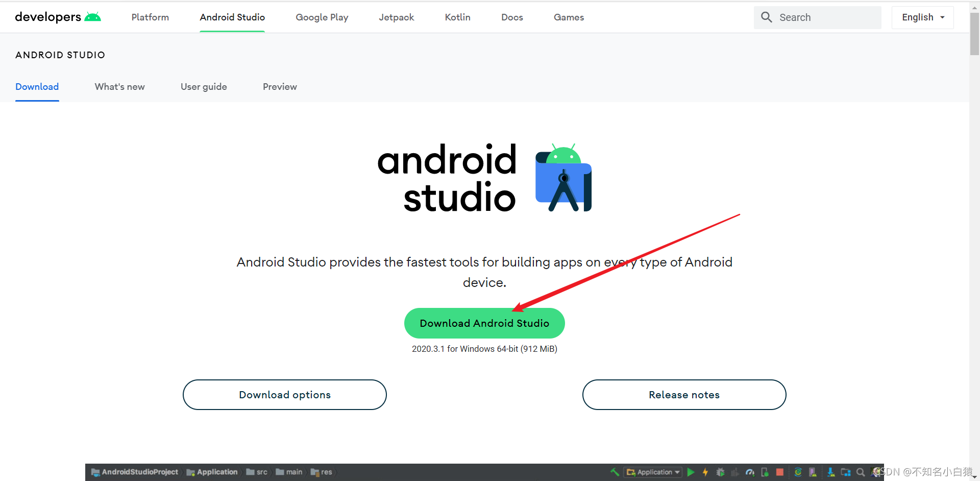Click the ANDROID STUDIO section heading
Image resolution: width=980 pixels, height=481 pixels.
(60, 55)
